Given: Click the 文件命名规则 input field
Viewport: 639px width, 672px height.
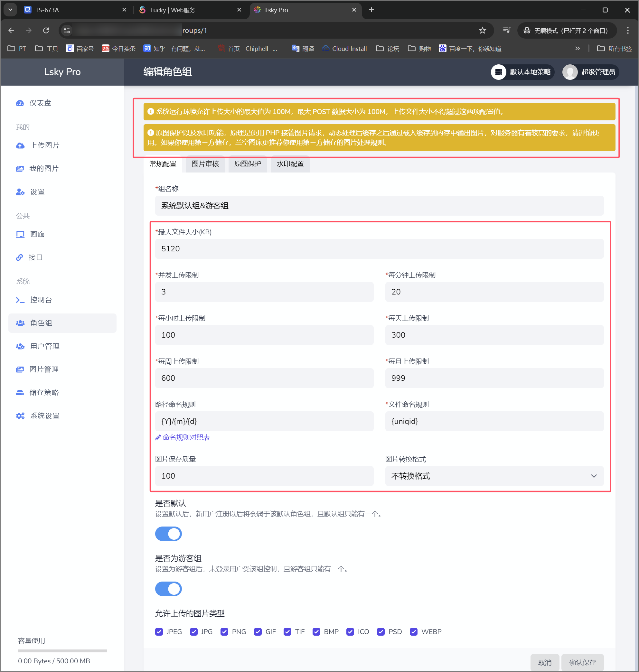Looking at the screenshot, I should [x=494, y=421].
